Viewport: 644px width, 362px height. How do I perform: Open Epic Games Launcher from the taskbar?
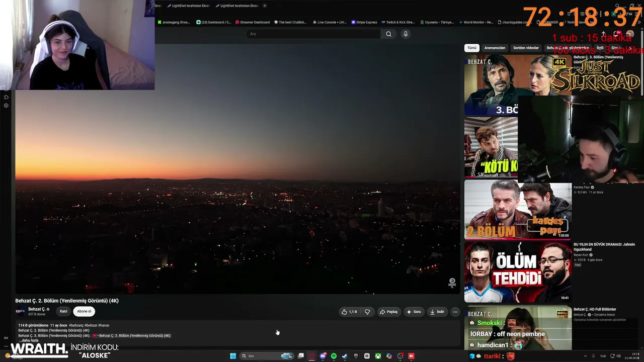pyautogui.click(x=356, y=356)
